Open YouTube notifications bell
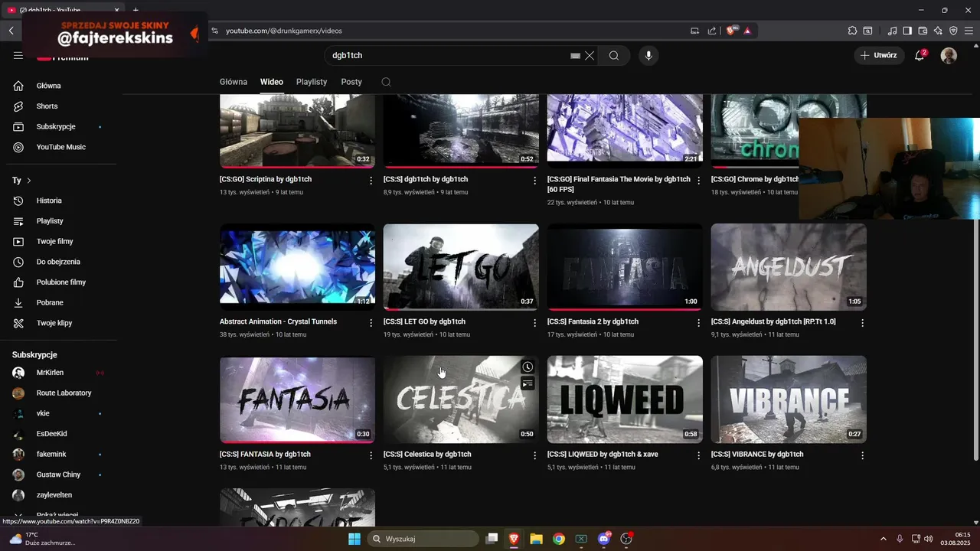The image size is (980, 551). [x=920, y=55]
